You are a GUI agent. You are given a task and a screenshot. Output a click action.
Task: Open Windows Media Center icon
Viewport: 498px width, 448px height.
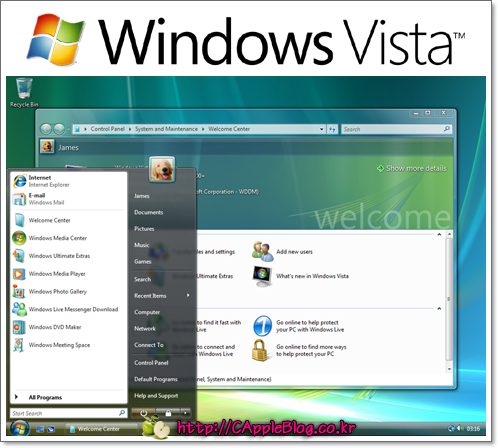[x=19, y=238]
